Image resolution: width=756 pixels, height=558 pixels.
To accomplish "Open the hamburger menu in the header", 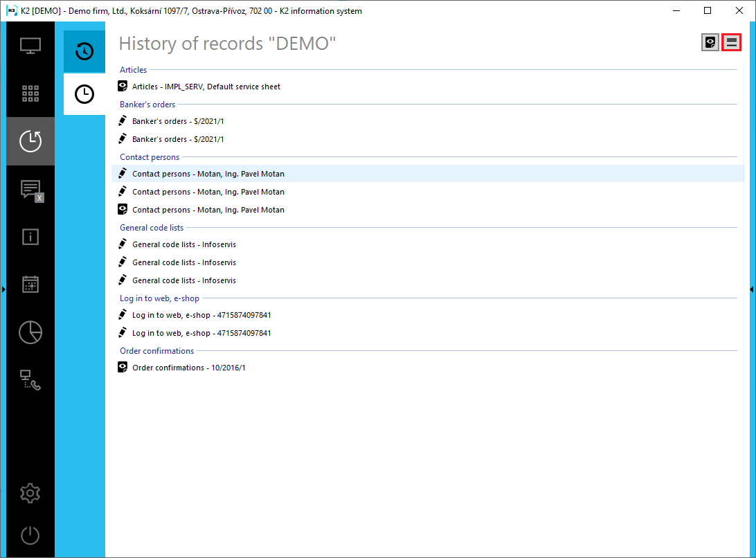I will tap(731, 42).
